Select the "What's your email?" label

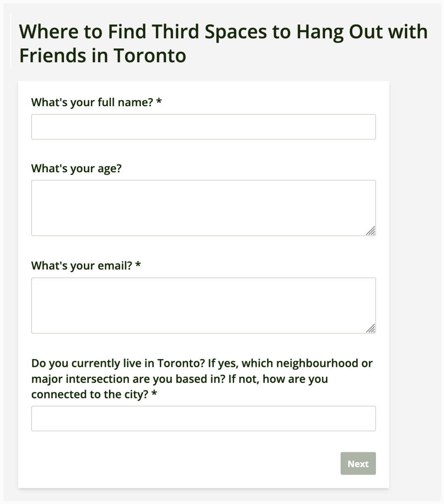81,266
